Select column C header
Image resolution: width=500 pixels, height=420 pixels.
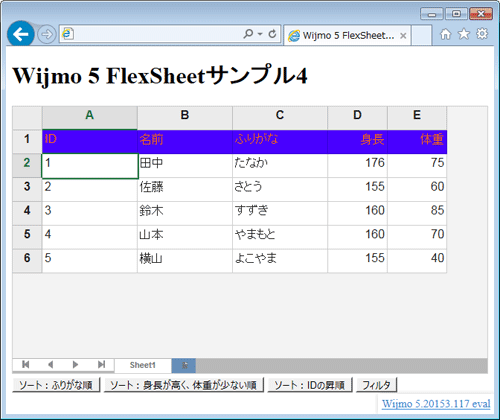click(x=280, y=118)
